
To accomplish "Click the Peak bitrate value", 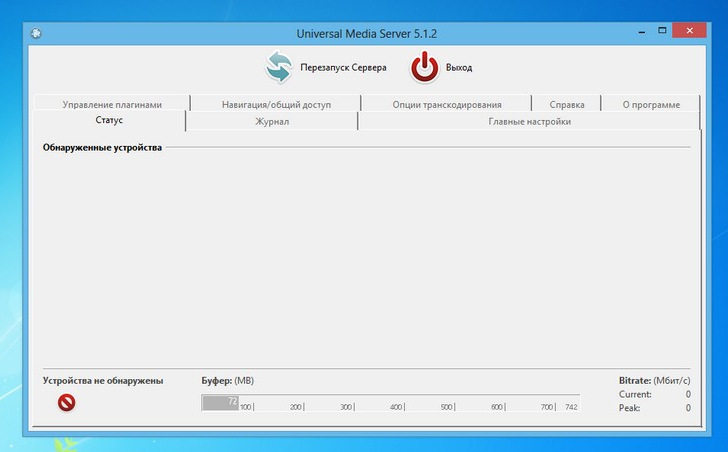I will (688, 408).
